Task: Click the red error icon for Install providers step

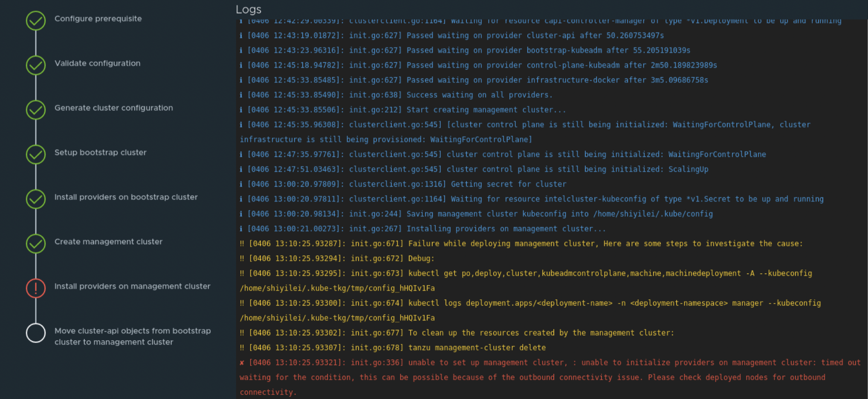Action: click(36, 289)
